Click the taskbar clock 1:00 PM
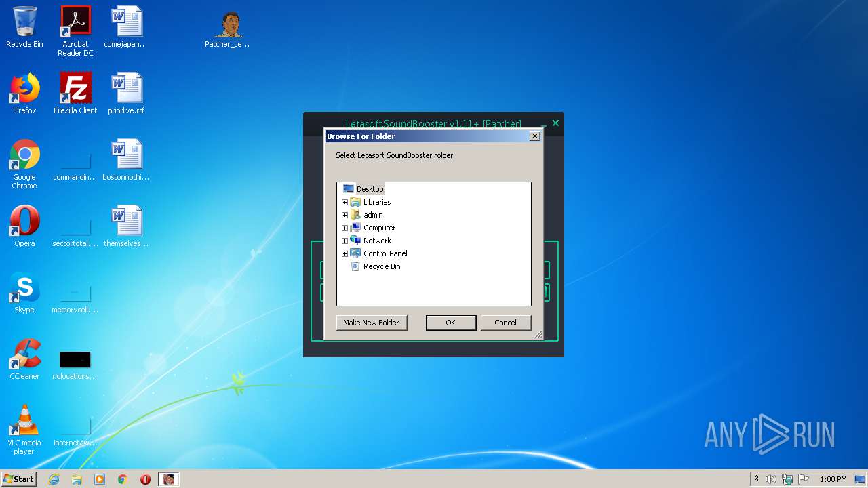The width and height of the screenshot is (868, 488). [833, 479]
